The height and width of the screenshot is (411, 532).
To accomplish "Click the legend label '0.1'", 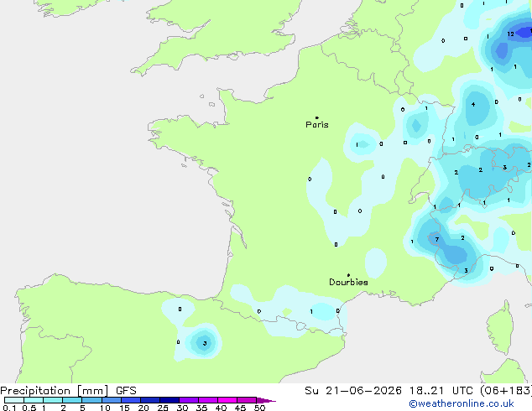I will pyautogui.click(x=9, y=408).
